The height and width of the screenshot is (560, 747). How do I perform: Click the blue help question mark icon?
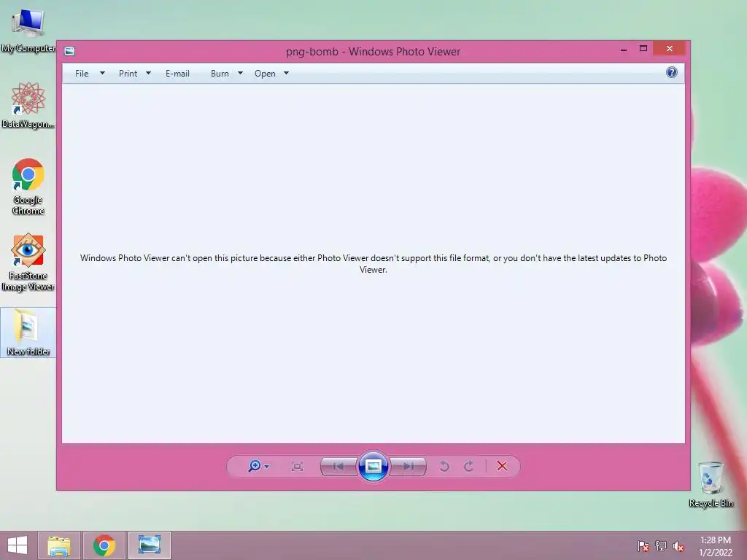point(671,72)
